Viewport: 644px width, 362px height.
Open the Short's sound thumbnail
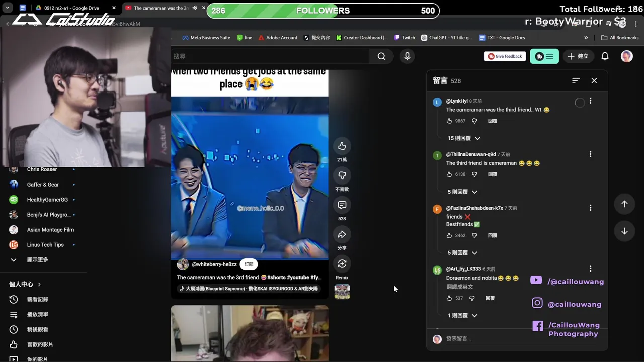(x=342, y=292)
